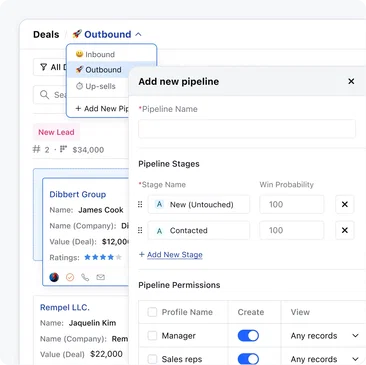
Task: Open View dropdown for Manager
Action: [x=325, y=336]
